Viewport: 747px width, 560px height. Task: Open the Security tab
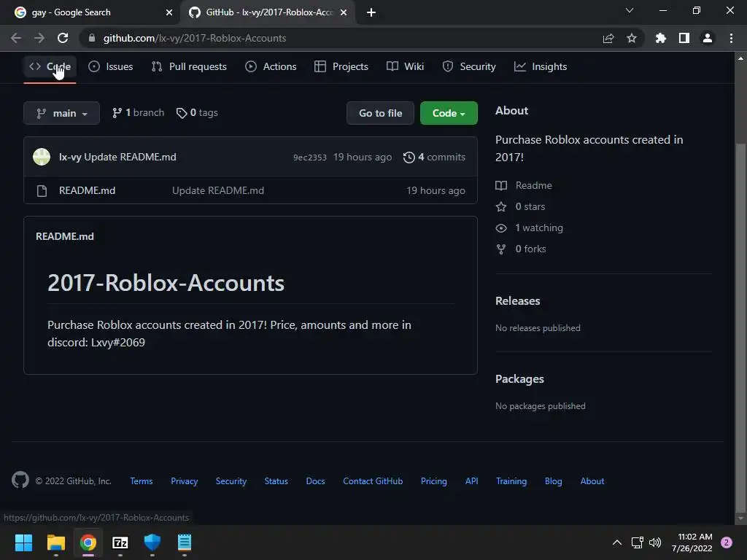coord(469,66)
